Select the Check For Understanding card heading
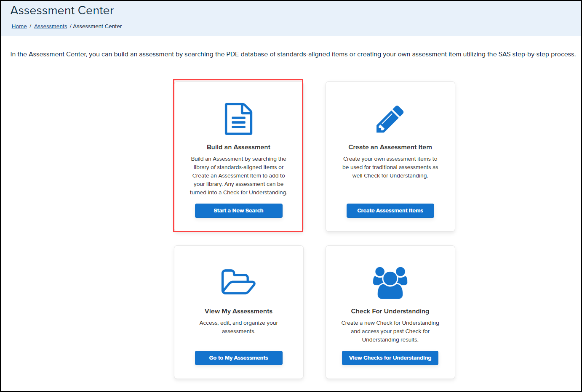The height and width of the screenshot is (392, 582). point(390,311)
